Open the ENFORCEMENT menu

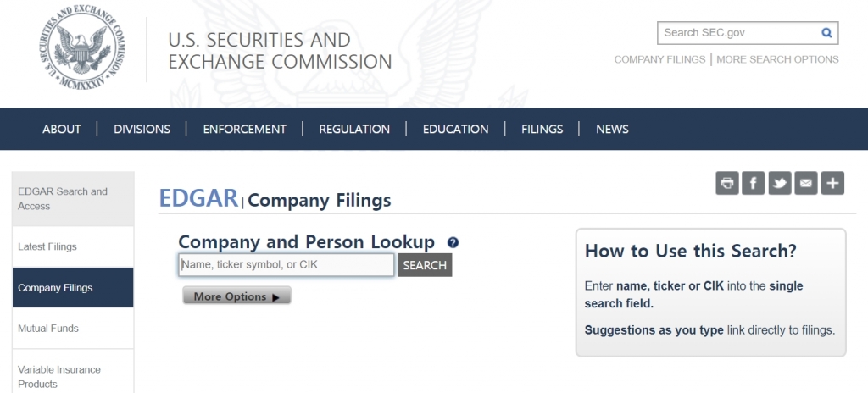[x=245, y=129]
